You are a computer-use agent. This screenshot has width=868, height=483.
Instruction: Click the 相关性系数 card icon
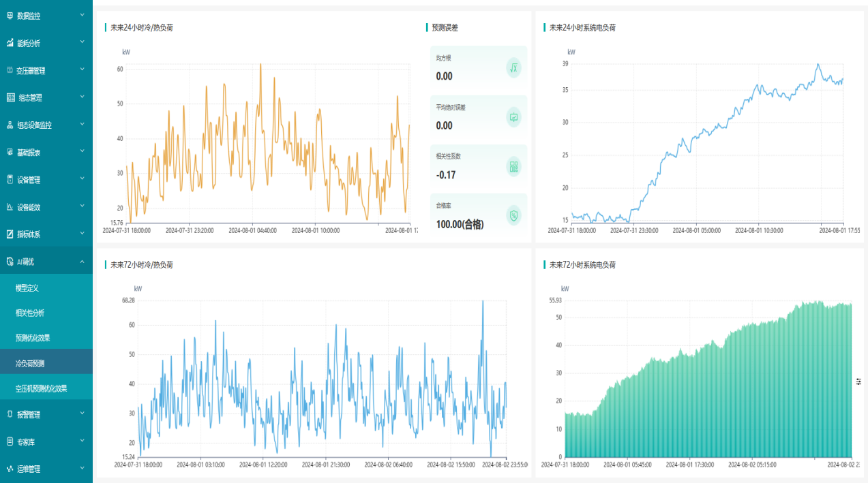[x=513, y=166]
